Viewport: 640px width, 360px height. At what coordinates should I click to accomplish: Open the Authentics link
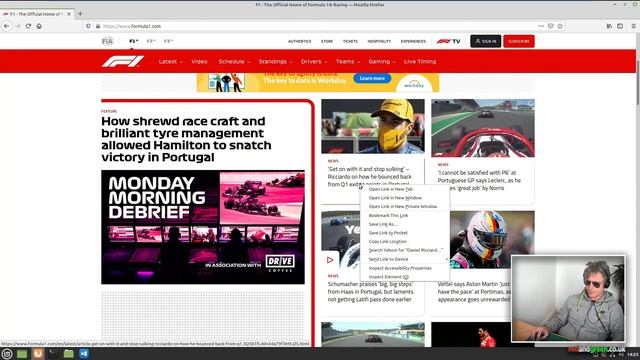(299, 41)
